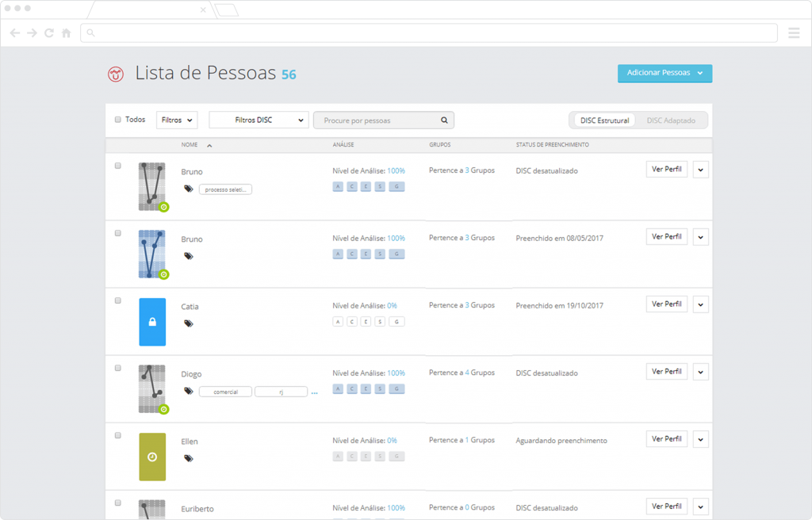Click the sort arrow next to NOME

click(209, 146)
